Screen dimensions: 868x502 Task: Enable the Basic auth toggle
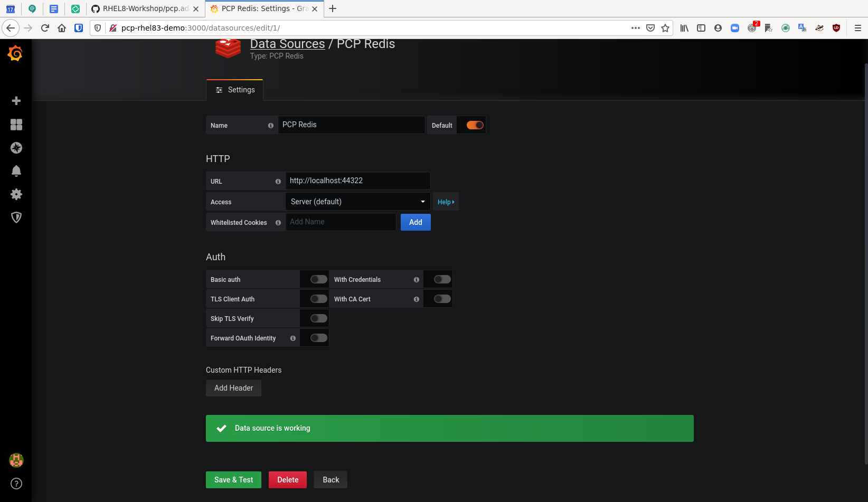click(318, 279)
